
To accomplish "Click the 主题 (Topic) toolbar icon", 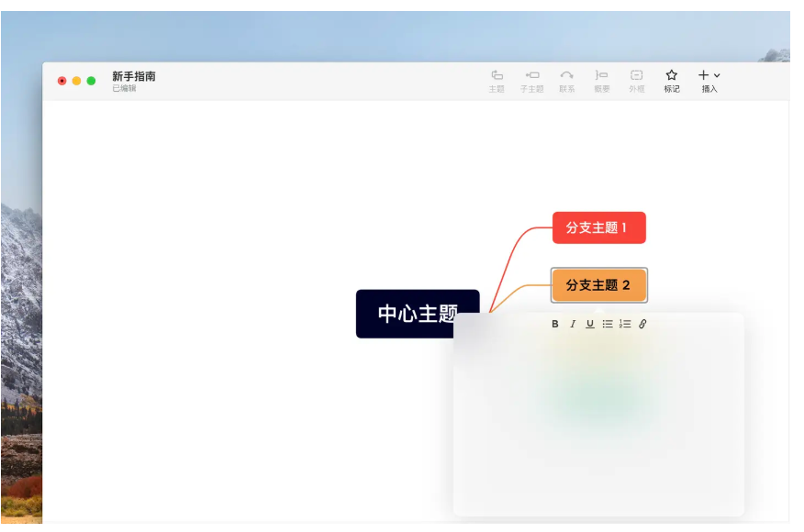I will point(497,75).
